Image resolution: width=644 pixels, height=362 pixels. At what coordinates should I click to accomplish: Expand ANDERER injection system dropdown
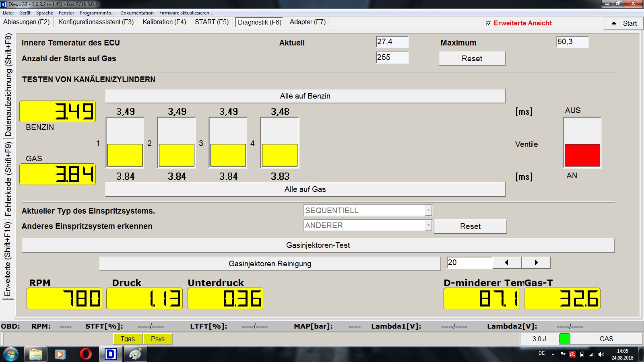point(429,225)
